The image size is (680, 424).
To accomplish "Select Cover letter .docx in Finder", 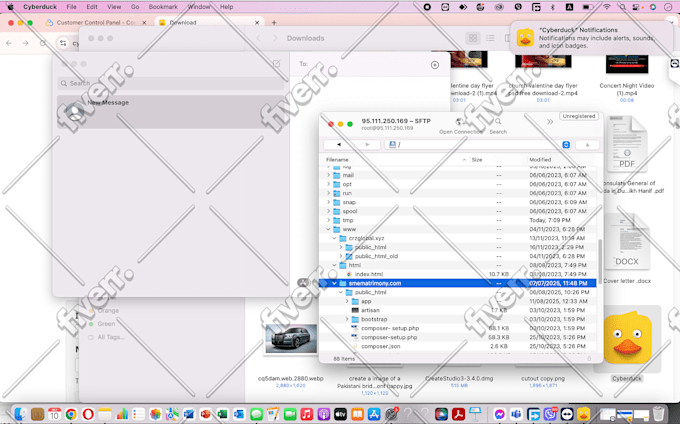I will tap(627, 281).
